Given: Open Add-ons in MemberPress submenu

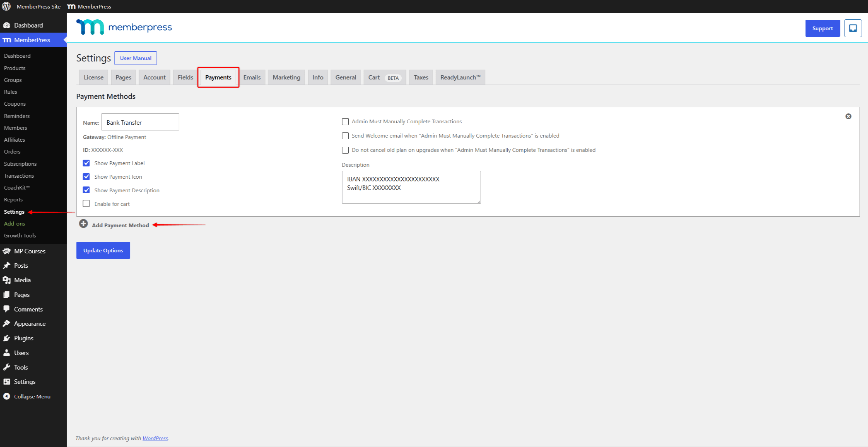Looking at the screenshot, I should (x=15, y=224).
